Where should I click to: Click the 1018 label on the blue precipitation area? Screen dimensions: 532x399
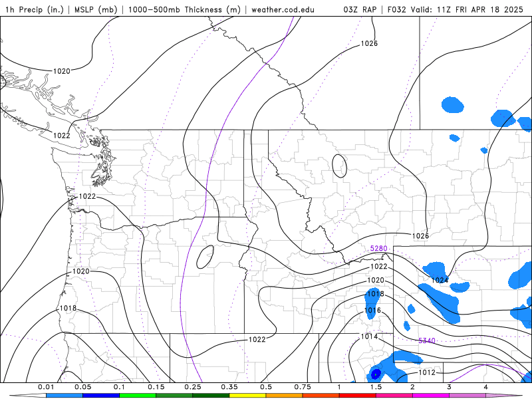[376, 294]
